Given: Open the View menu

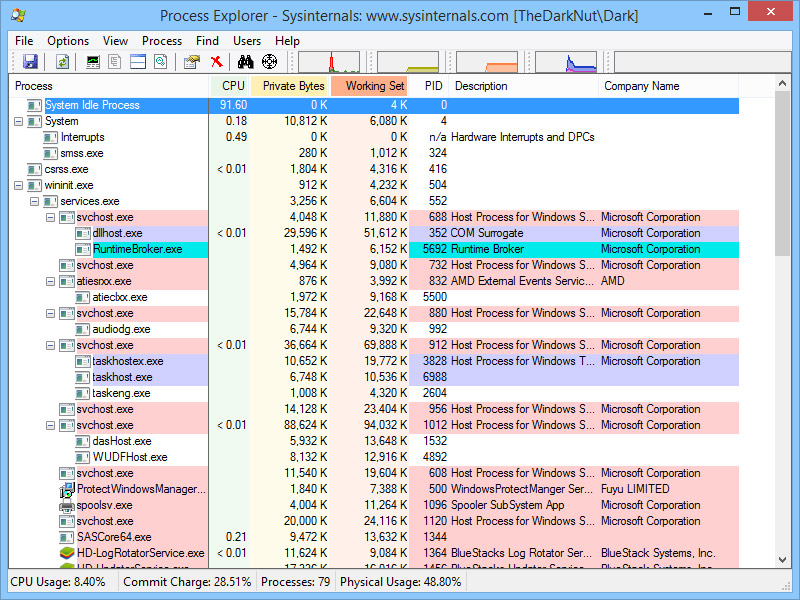Looking at the screenshot, I should (115, 41).
